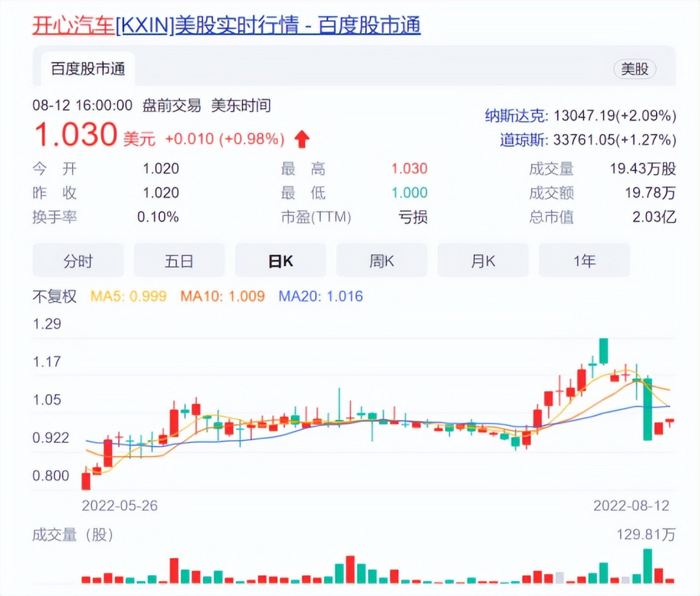Click the 纳斯达克 index link
The width and height of the screenshot is (700, 596).
click(x=515, y=115)
